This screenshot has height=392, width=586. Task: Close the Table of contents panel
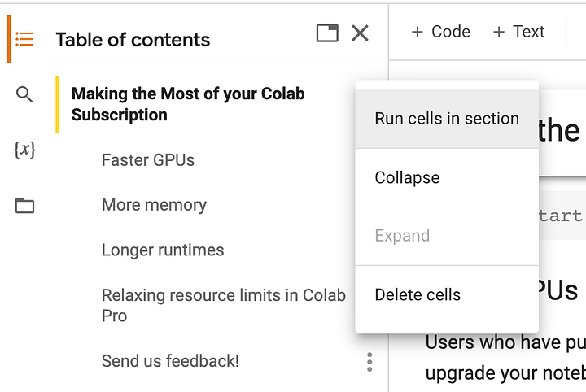pyautogui.click(x=360, y=33)
